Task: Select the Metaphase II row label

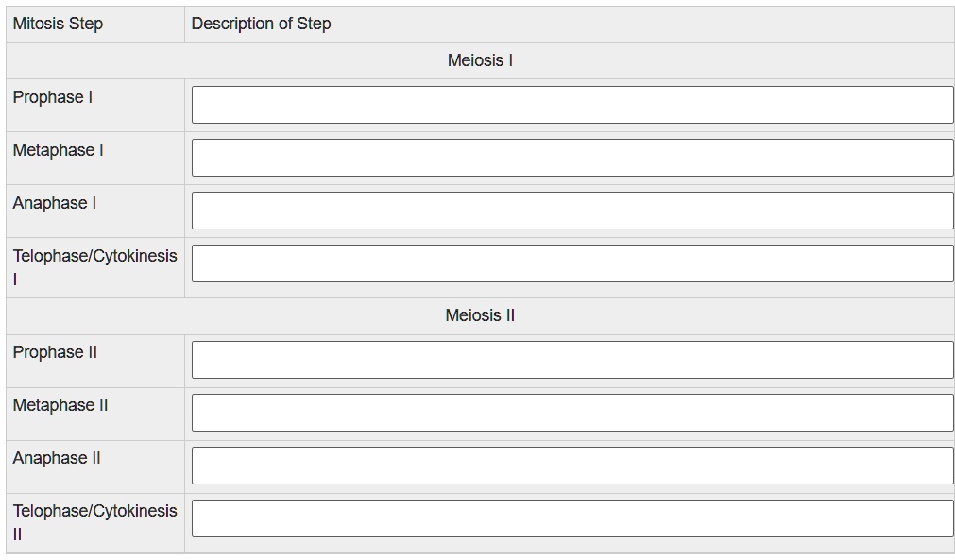Action: [59, 404]
